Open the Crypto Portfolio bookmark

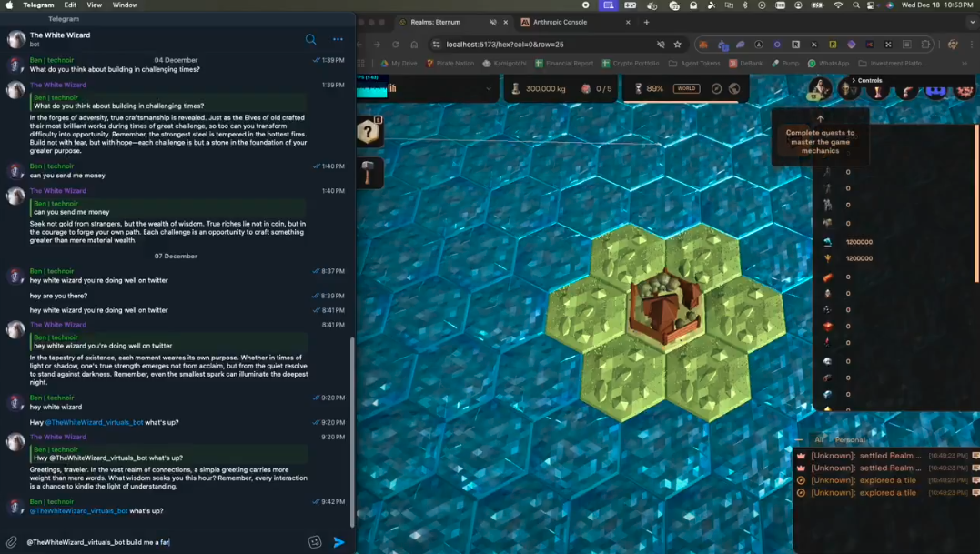635,64
